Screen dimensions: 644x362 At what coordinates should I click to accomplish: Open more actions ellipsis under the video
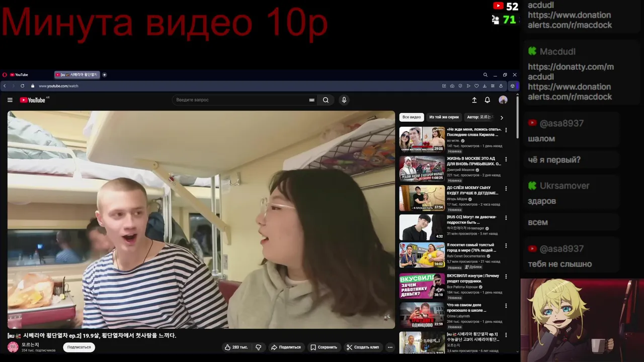click(390, 347)
